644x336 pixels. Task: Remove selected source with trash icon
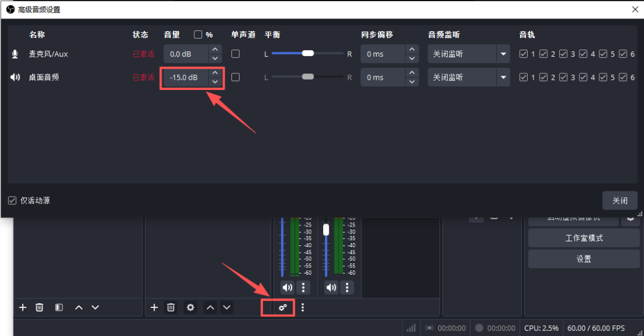point(171,307)
